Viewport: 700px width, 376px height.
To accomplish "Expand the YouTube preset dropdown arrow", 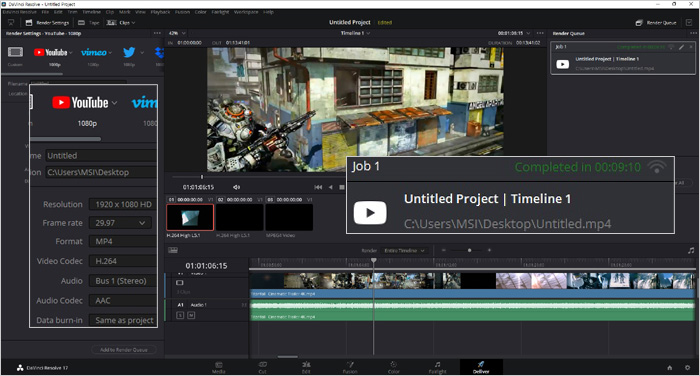I will pos(71,53).
